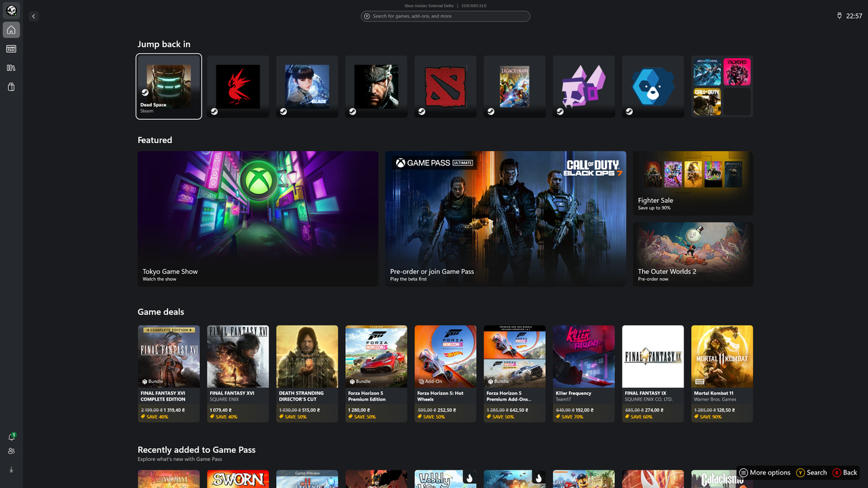Launch Dead Space from Jump back in
868x488 pixels.
pos(169,86)
